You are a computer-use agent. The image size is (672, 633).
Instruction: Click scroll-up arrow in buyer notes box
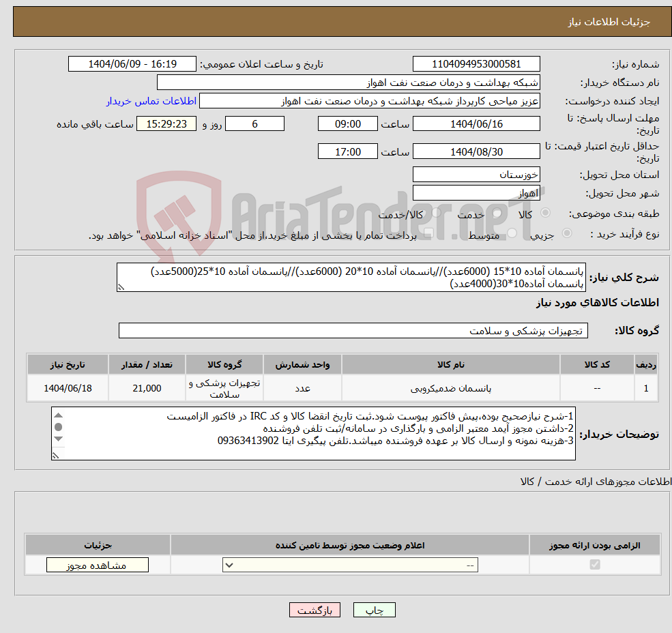tap(59, 415)
